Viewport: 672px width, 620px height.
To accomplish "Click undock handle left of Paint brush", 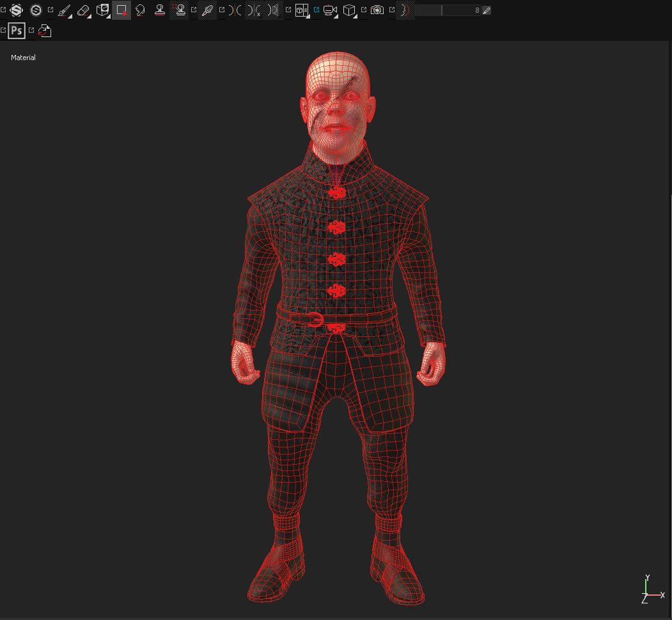I will 51,10.
